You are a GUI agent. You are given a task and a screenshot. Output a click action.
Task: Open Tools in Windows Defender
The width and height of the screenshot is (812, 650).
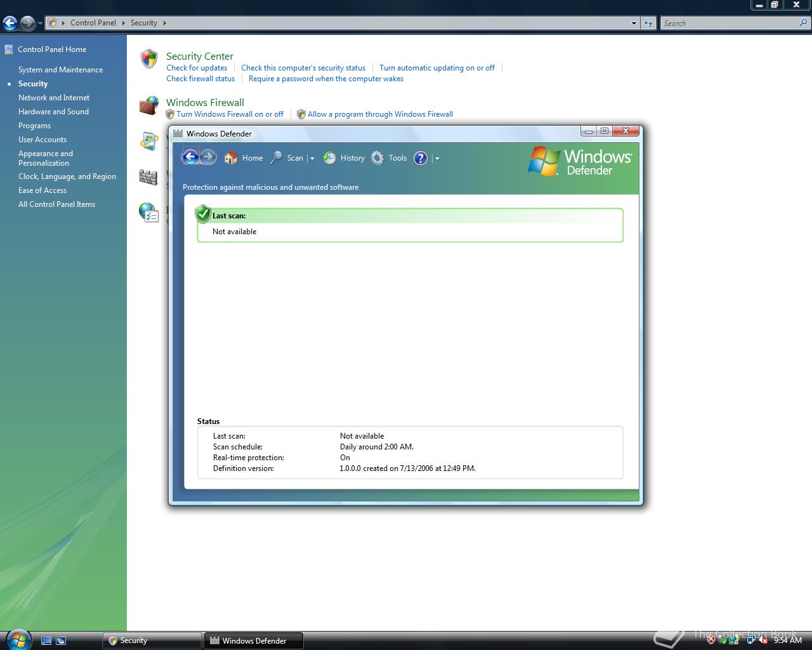[x=389, y=158]
